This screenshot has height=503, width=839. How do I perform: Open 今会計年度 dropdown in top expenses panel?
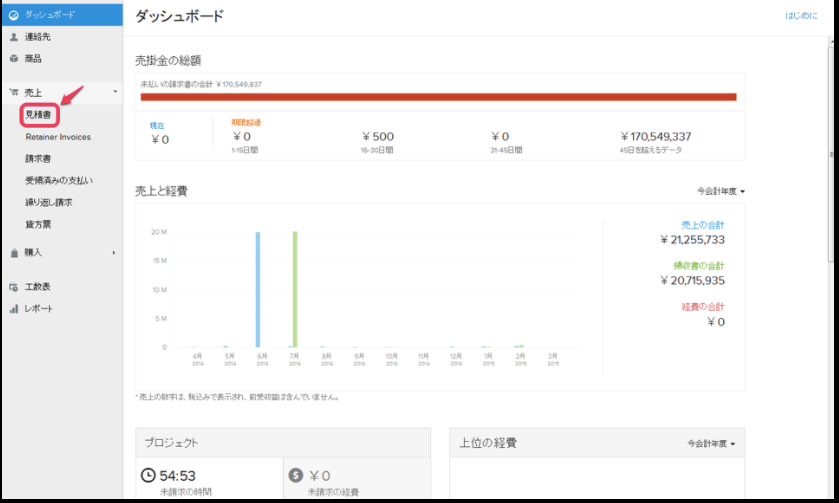pyautogui.click(x=712, y=444)
